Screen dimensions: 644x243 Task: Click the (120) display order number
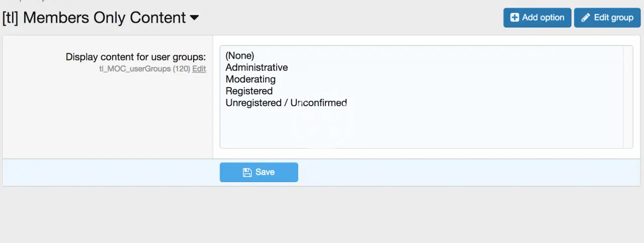pyautogui.click(x=182, y=69)
